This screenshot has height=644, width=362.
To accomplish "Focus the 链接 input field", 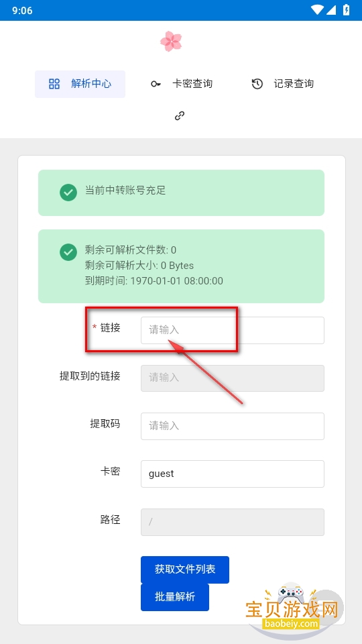I will click(x=233, y=330).
